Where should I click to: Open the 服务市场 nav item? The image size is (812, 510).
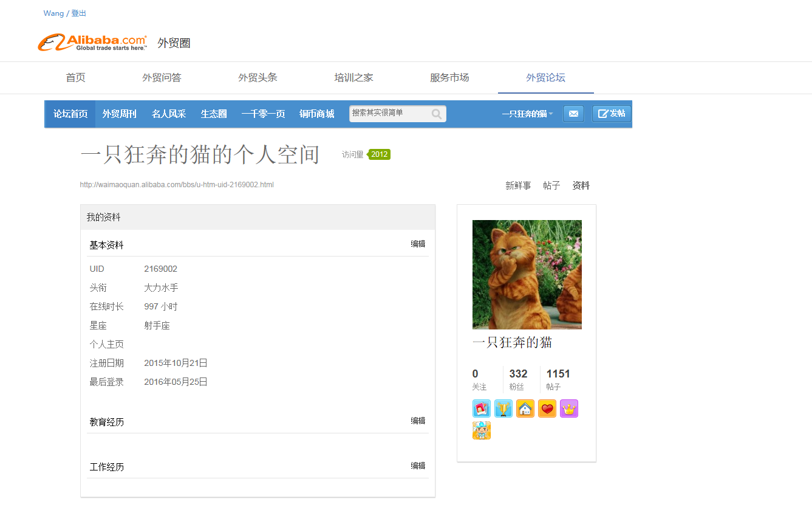pos(450,78)
